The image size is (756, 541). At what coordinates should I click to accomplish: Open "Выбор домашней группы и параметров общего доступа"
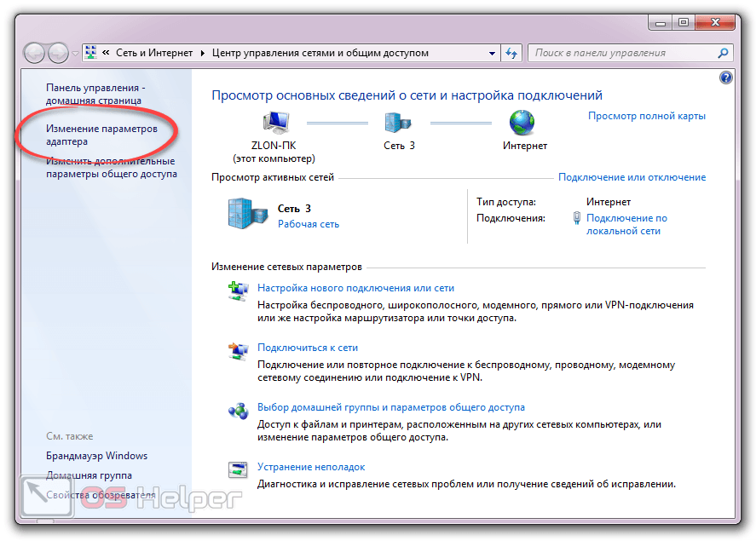click(390, 407)
